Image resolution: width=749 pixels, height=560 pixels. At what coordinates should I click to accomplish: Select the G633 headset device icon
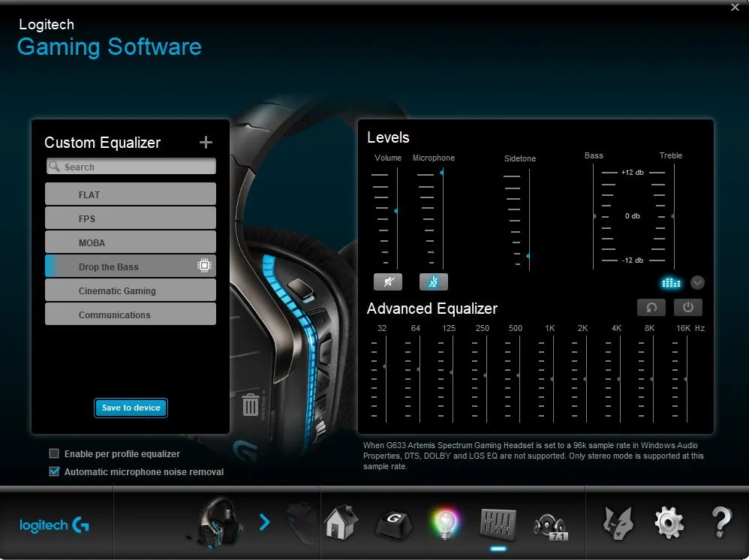(216, 524)
